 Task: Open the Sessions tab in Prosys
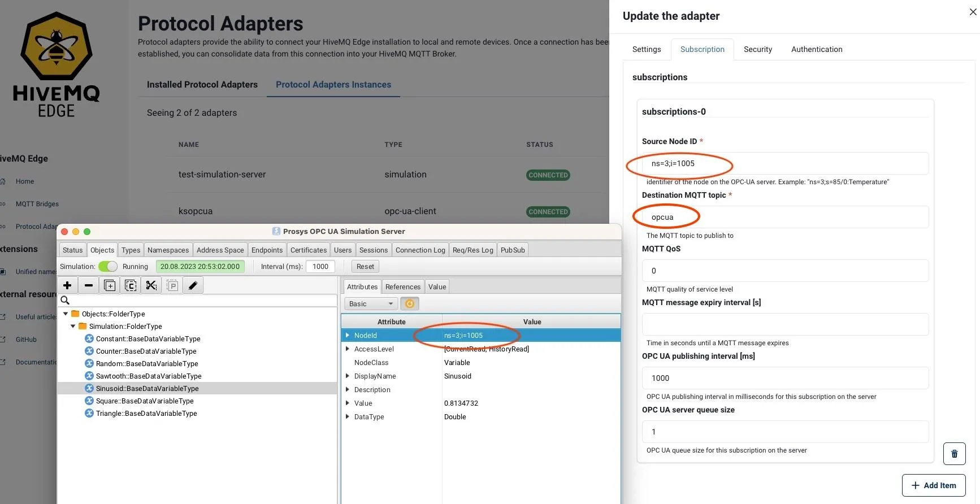click(374, 250)
